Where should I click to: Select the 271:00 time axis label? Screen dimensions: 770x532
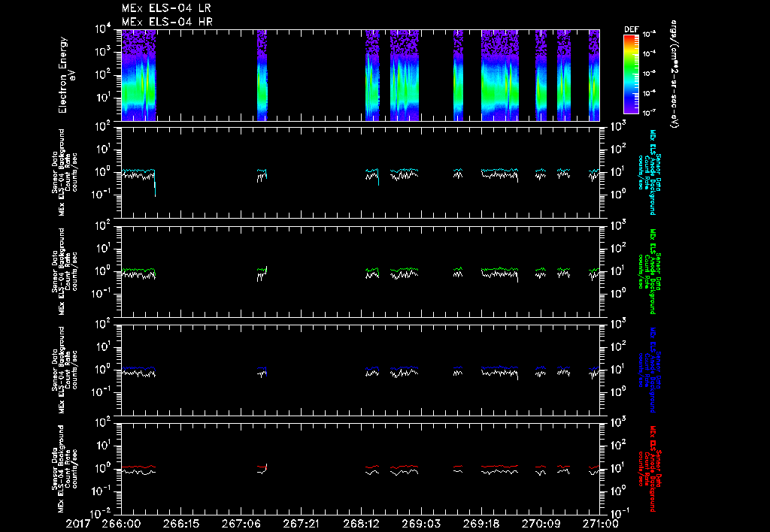pos(599,524)
